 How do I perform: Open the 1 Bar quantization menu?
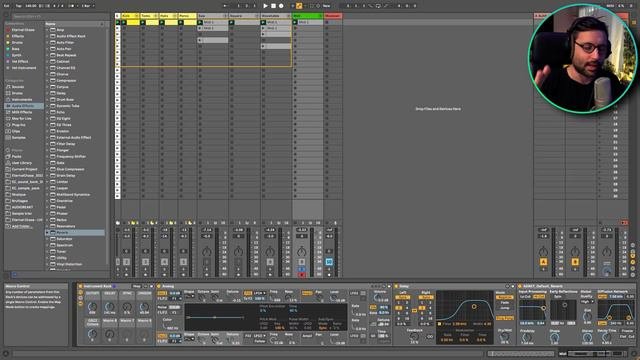(x=87, y=6)
